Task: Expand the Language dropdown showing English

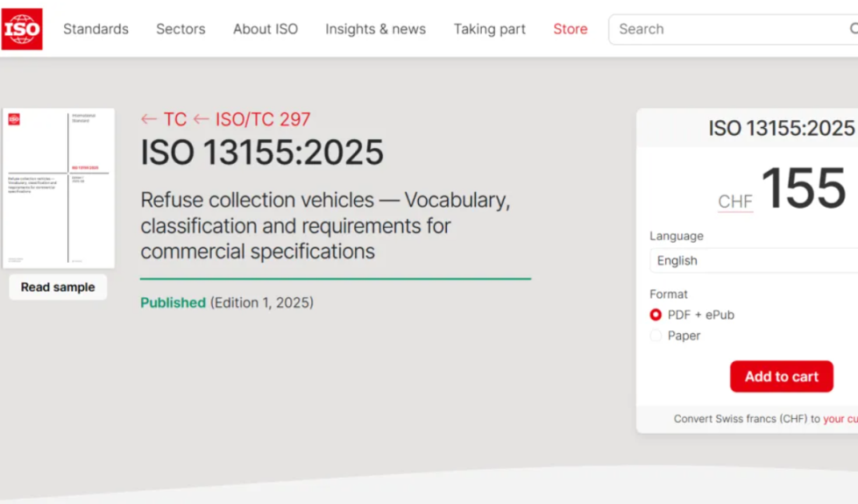Action: [754, 260]
